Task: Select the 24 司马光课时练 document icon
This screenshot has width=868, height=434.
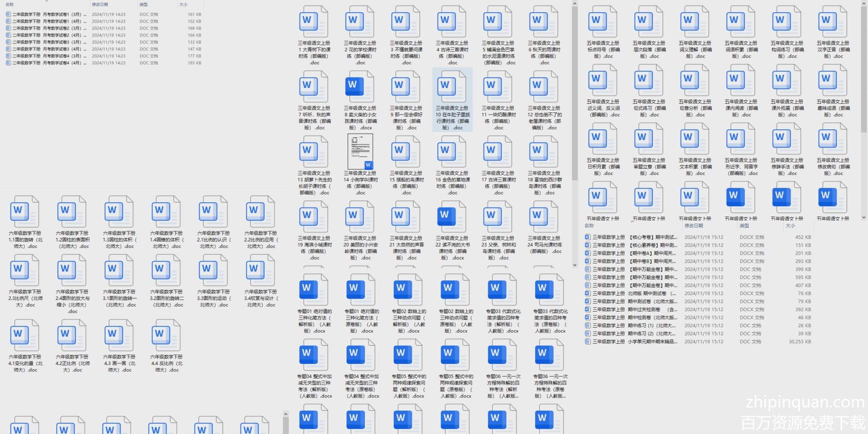Action: (544, 217)
